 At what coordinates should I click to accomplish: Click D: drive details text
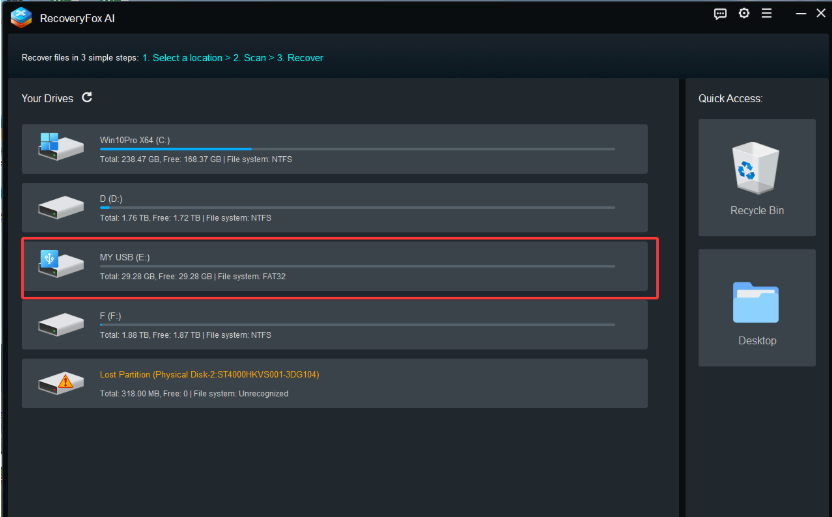[185, 218]
